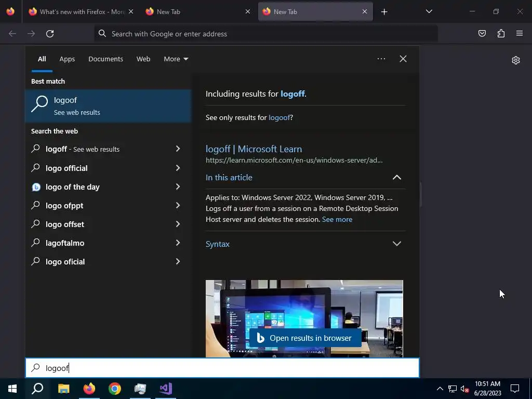Expand arrow for 'logo official' suggestion
Image resolution: width=532 pixels, height=399 pixels.
[178, 168]
